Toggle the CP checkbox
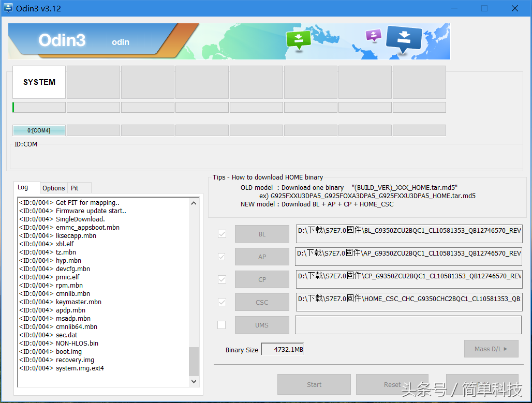The height and width of the screenshot is (403, 532). point(222,279)
